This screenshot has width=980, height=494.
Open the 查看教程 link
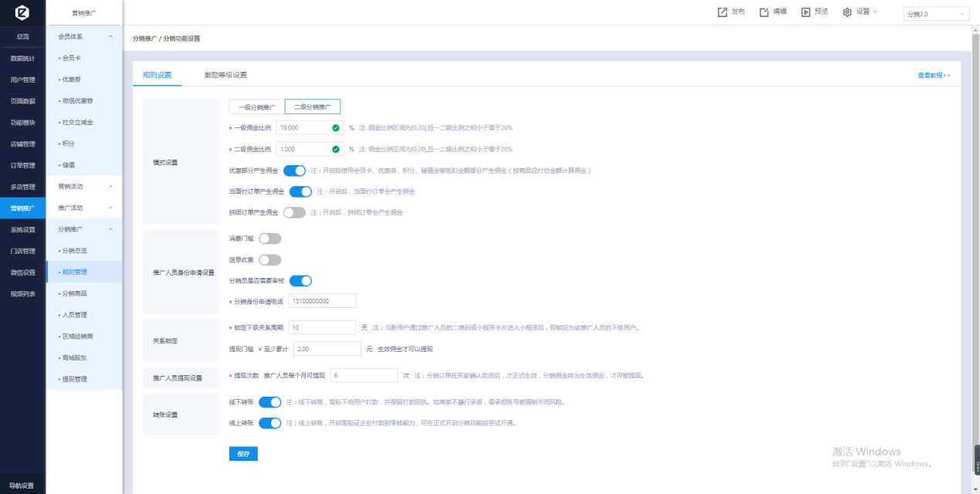tap(933, 76)
